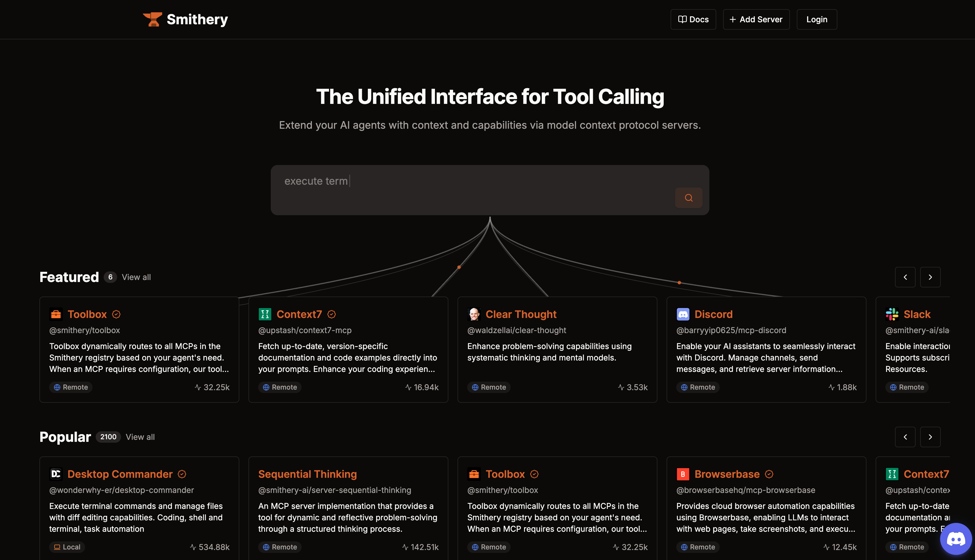Click the orange search magnifier button

point(688,198)
